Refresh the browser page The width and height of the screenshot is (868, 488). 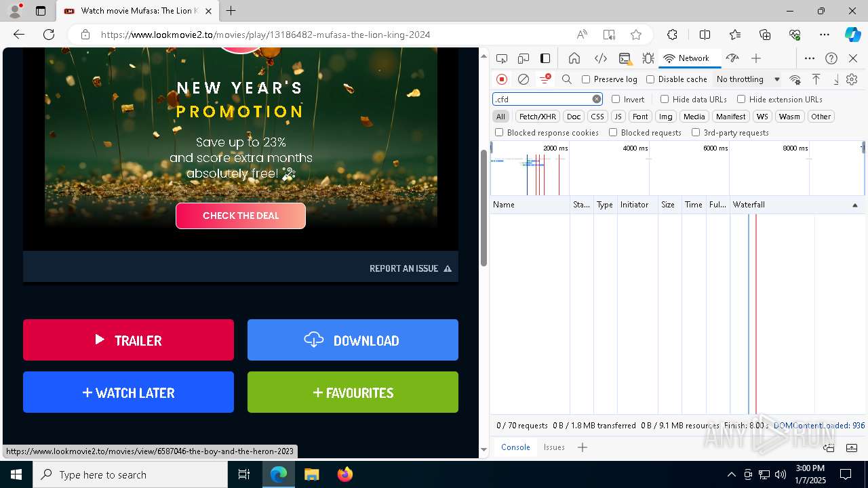49,35
